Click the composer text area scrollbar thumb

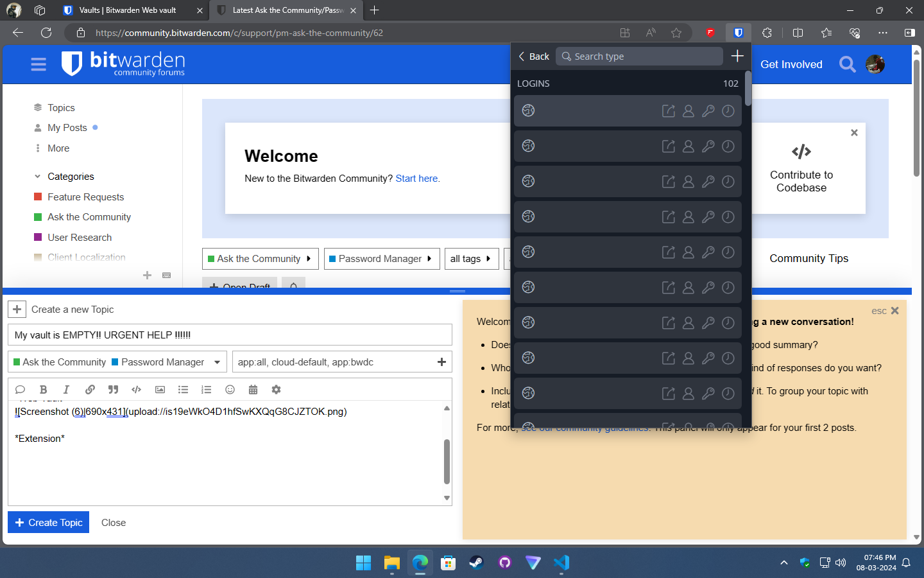coord(447,462)
